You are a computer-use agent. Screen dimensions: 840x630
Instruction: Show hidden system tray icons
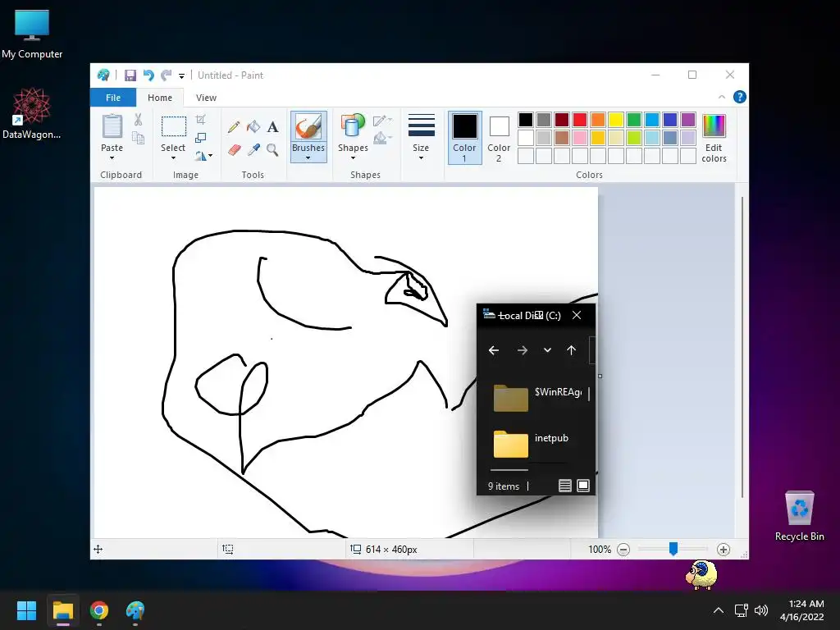[719, 610]
